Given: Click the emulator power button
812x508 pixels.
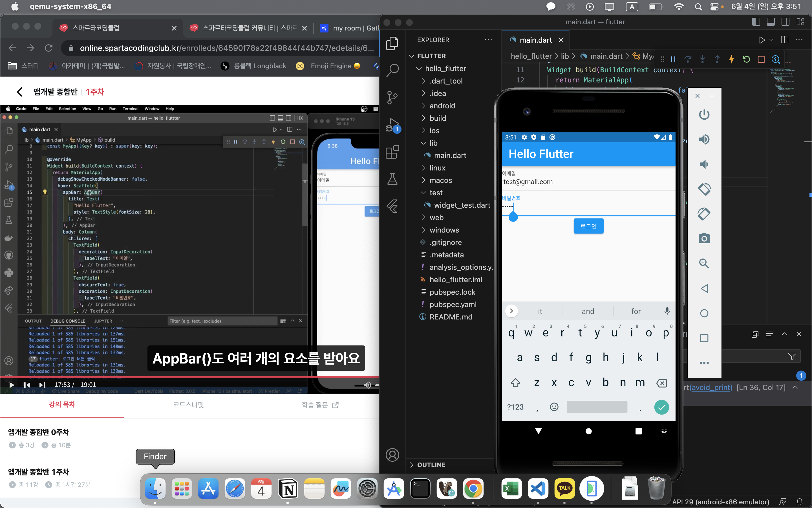Looking at the screenshot, I should tap(704, 115).
